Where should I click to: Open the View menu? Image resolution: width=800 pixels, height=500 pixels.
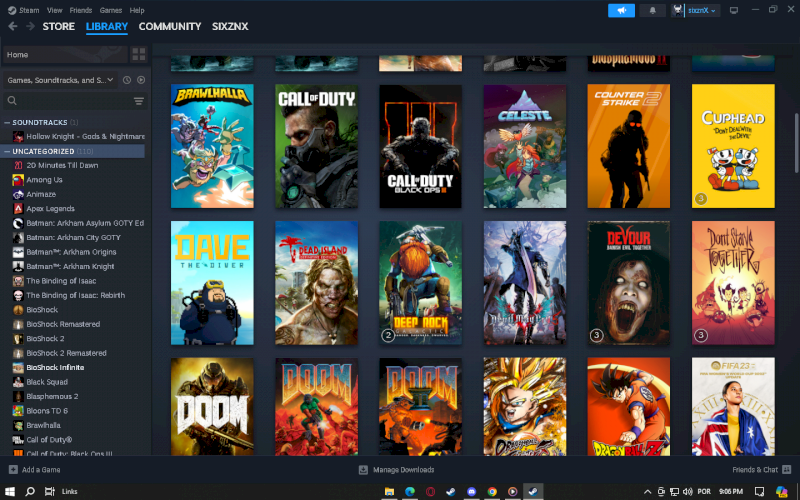pos(55,10)
